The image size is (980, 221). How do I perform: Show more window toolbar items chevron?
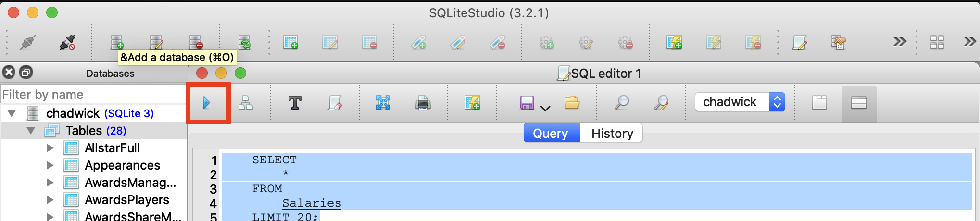coord(970,42)
